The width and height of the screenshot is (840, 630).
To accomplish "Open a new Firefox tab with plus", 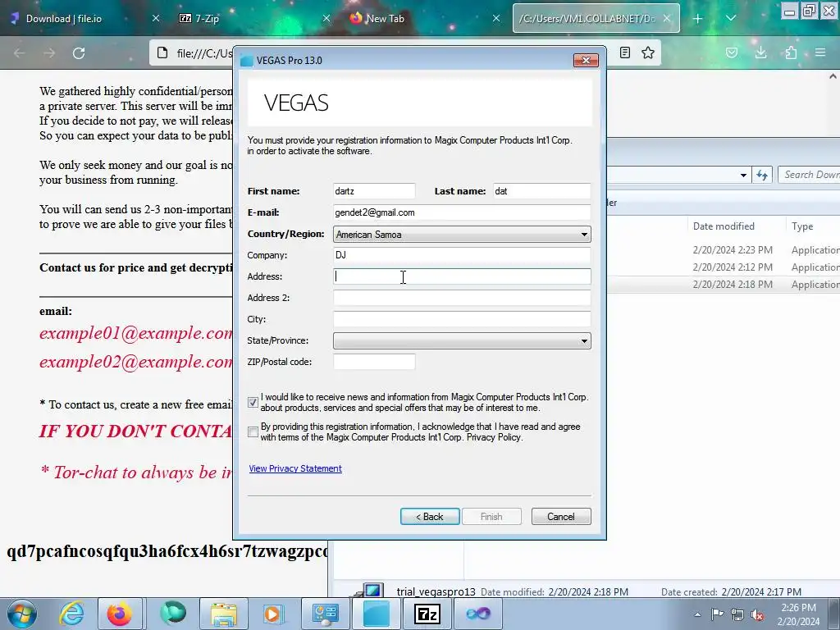I will coord(697,19).
